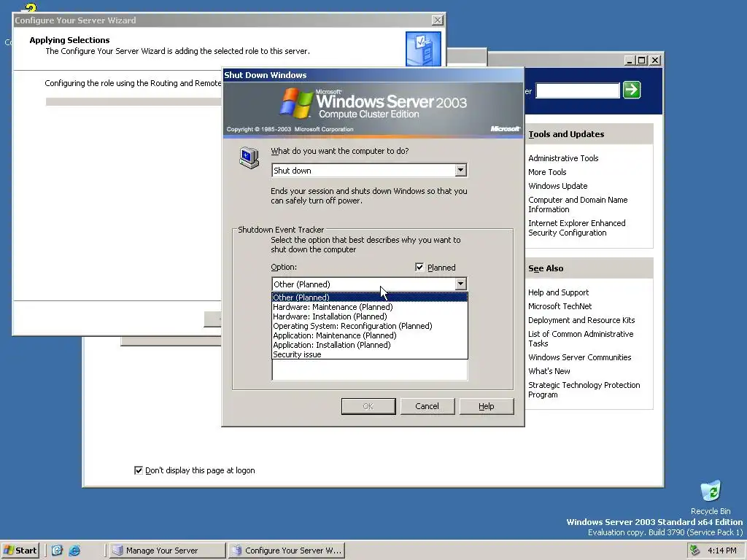The height and width of the screenshot is (560, 747).
Task: Launch Internet Explorer from quick launch
Action: click(x=74, y=551)
